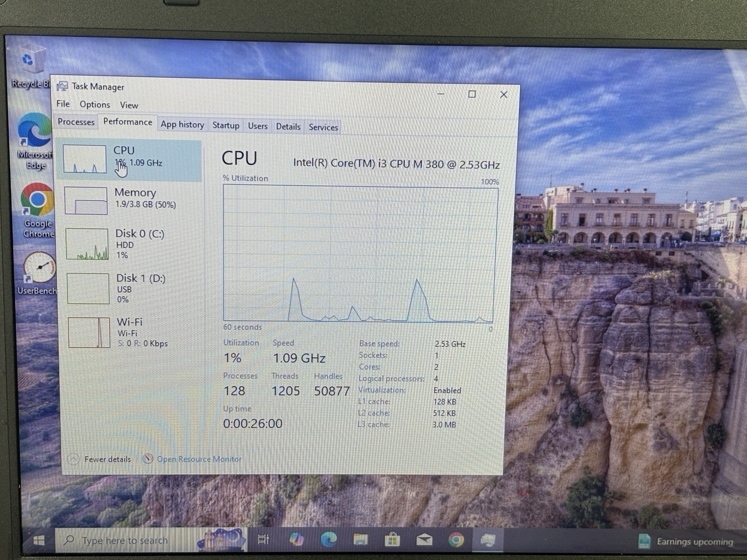Open Task View from taskbar

tap(263, 540)
